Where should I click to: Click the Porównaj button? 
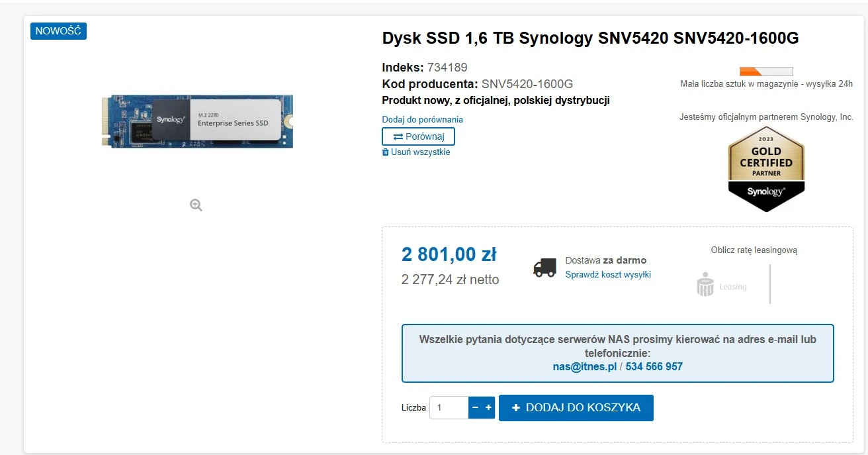coord(418,136)
